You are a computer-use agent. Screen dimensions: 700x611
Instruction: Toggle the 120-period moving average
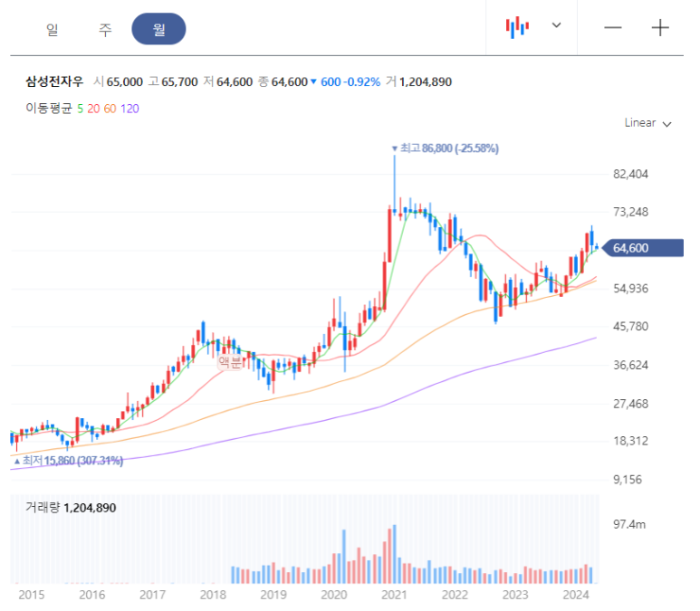[129, 109]
